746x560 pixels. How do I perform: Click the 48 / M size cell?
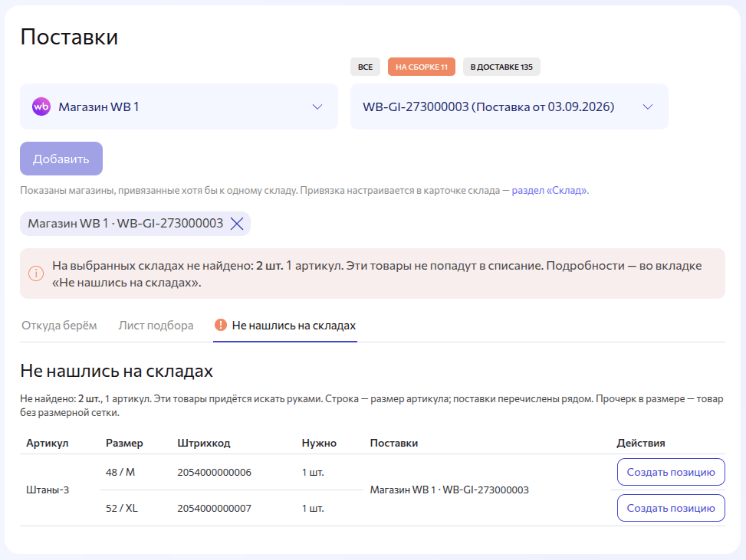pyautogui.click(x=120, y=472)
